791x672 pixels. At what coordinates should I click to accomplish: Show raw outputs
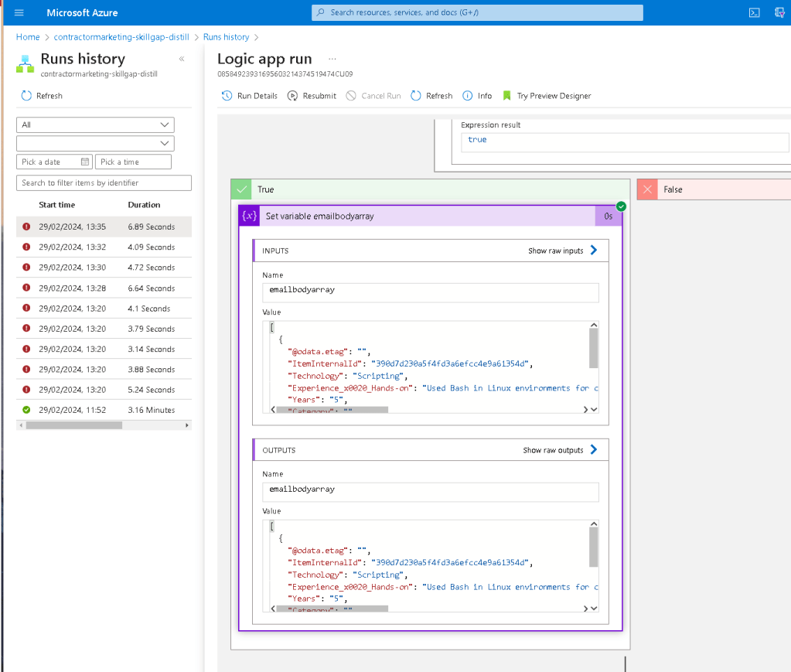560,450
